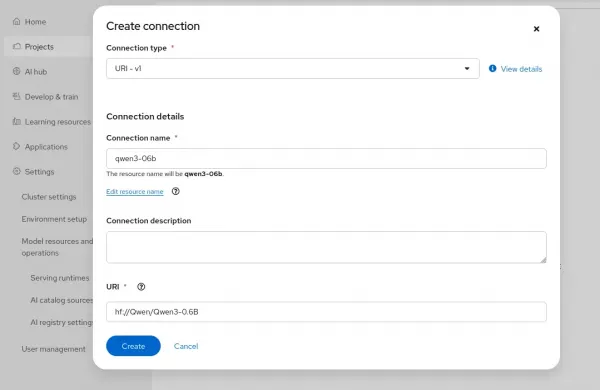Click the description field resize handle

543,259
